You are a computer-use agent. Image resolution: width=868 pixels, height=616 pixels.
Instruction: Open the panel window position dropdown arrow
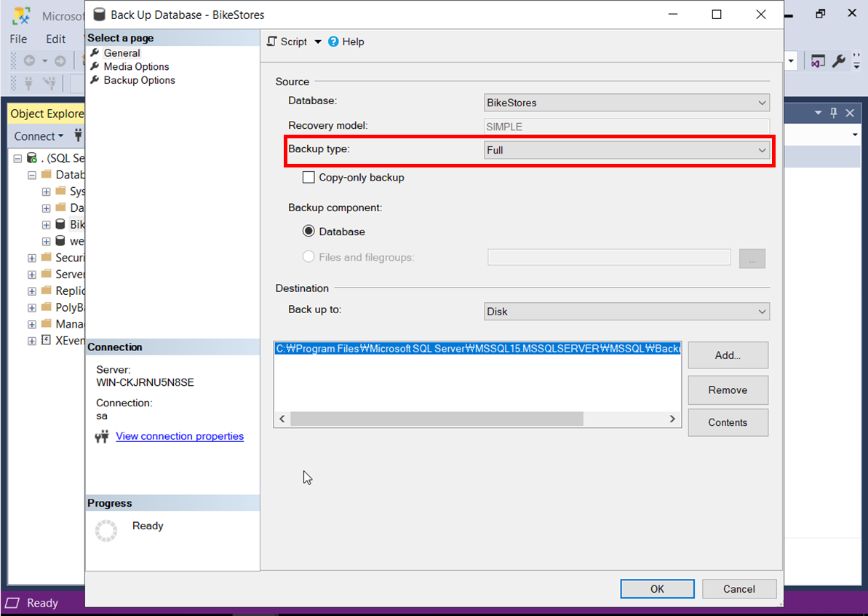[x=819, y=113]
